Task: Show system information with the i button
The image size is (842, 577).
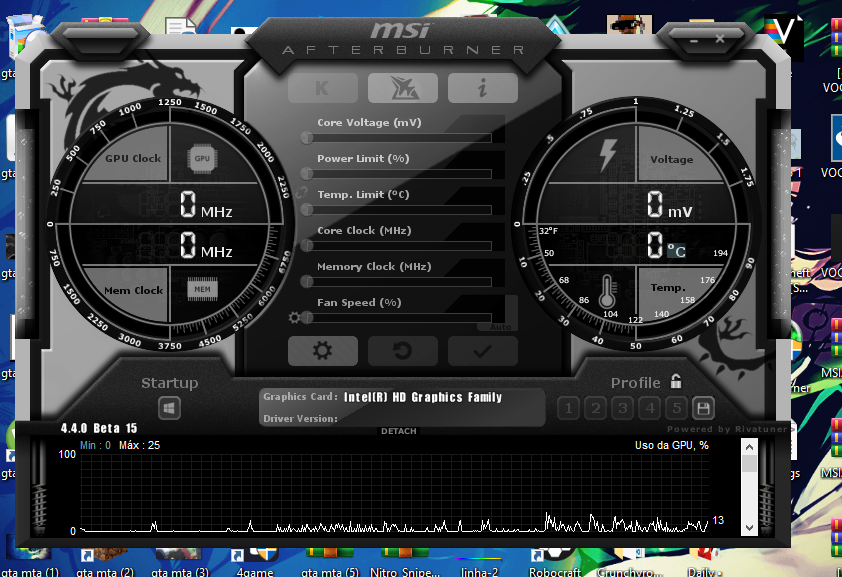Action: (x=483, y=87)
